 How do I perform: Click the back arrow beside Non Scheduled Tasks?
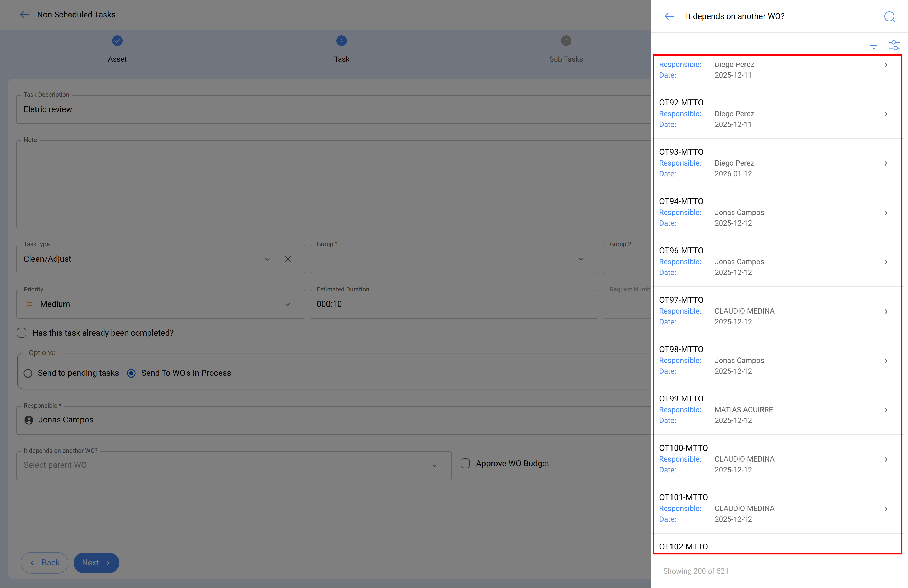[x=24, y=14]
